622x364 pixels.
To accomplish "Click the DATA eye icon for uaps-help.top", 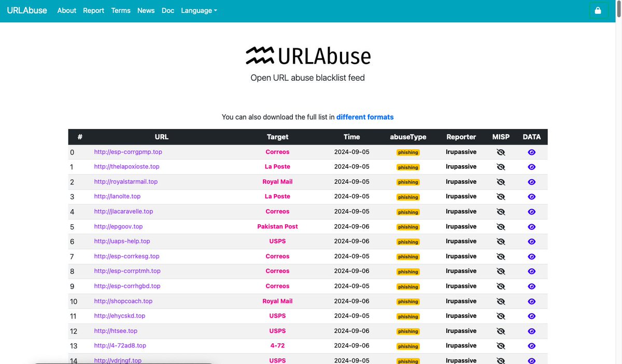I will pos(531,241).
